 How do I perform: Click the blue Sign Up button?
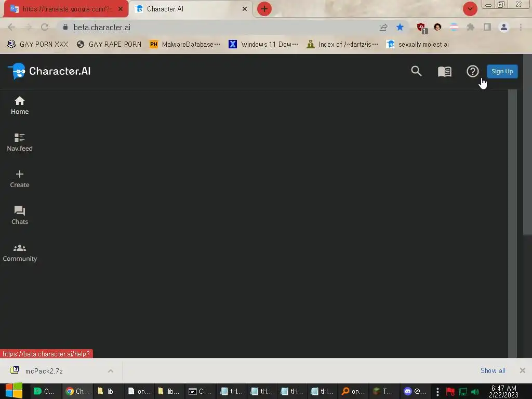pyautogui.click(x=502, y=71)
